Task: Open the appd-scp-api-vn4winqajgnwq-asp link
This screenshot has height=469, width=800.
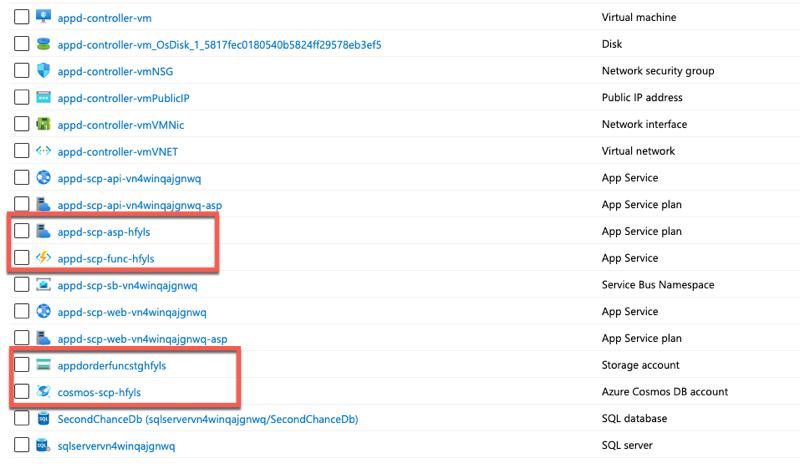Action: (140, 205)
